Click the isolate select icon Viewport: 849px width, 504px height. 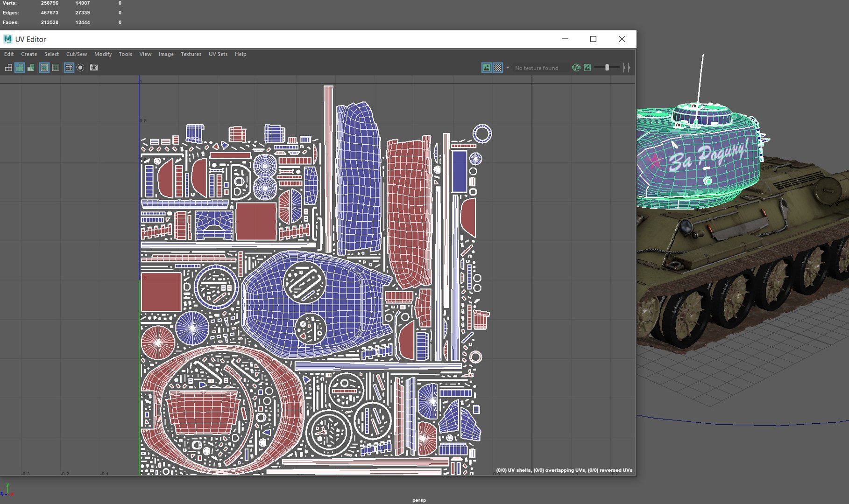tap(80, 68)
